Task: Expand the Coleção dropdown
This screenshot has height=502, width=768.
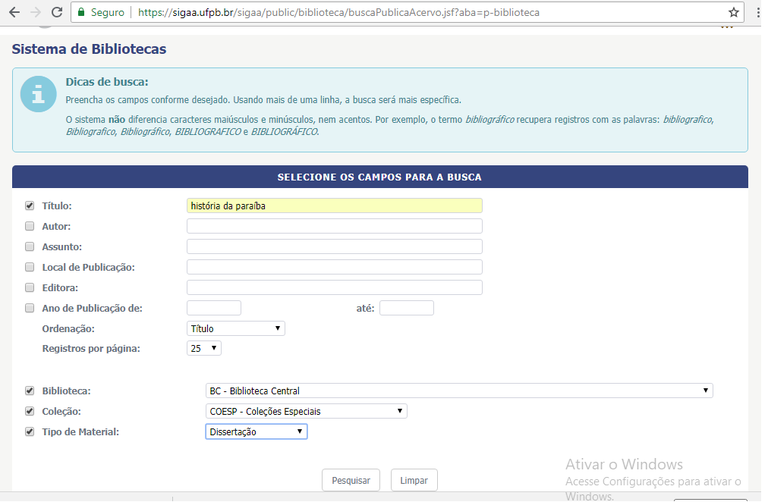Action: pos(306,411)
